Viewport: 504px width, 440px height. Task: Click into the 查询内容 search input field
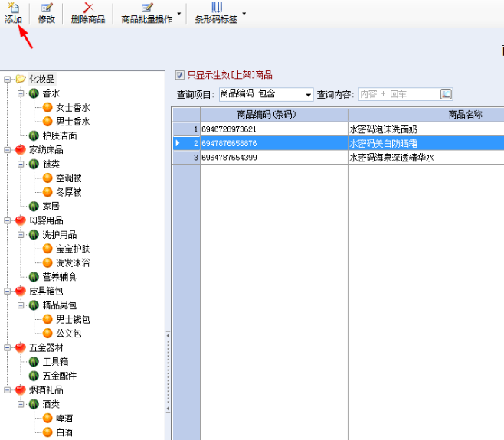tap(399, 94)
